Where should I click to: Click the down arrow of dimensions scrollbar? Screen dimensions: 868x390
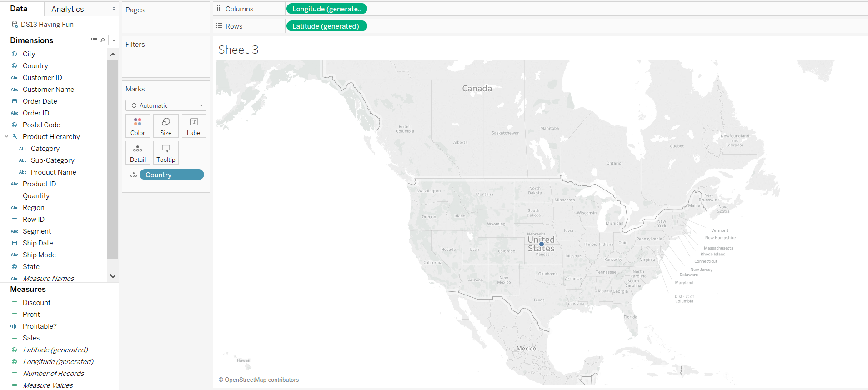pos(113,276)
